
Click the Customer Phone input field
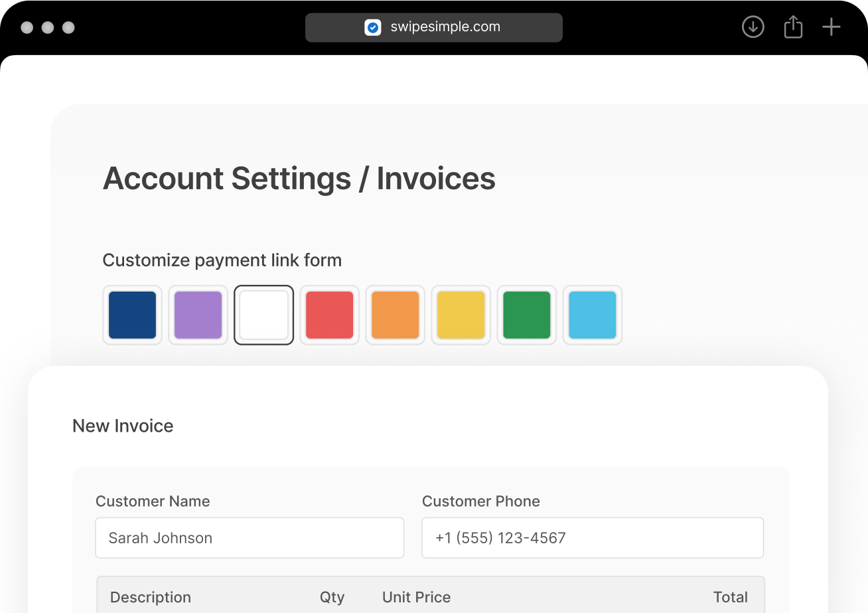[593, 538]
